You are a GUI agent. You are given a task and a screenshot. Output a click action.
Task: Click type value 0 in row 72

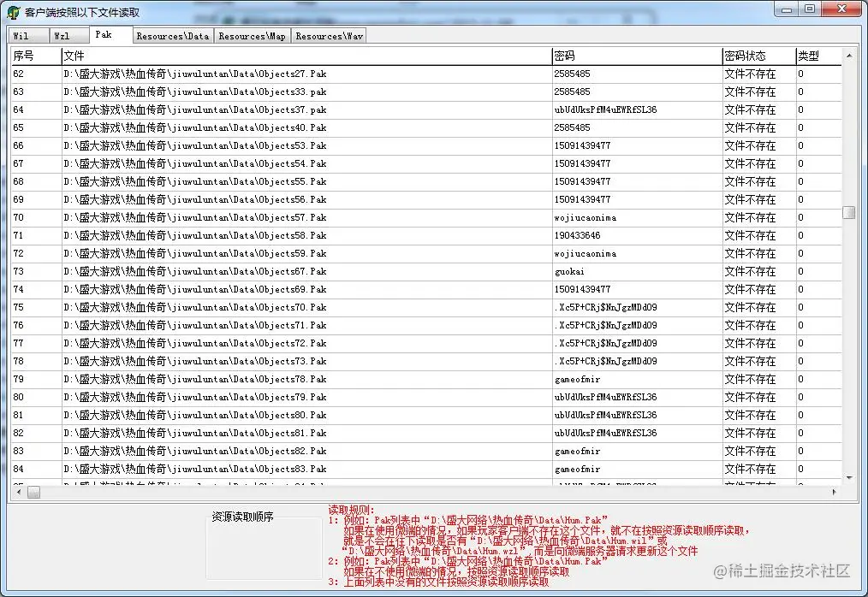pos(800,253)
